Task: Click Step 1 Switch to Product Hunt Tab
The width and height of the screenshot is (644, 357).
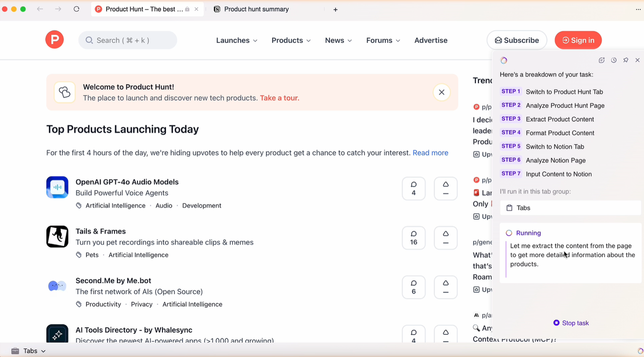Action: 552,92
